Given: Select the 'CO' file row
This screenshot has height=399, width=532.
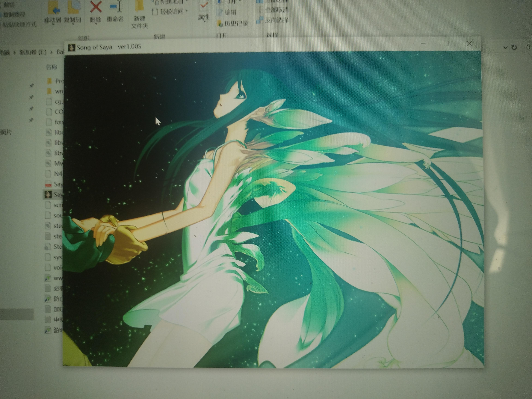Looking at the screenshot, I should tap(55, 112).
